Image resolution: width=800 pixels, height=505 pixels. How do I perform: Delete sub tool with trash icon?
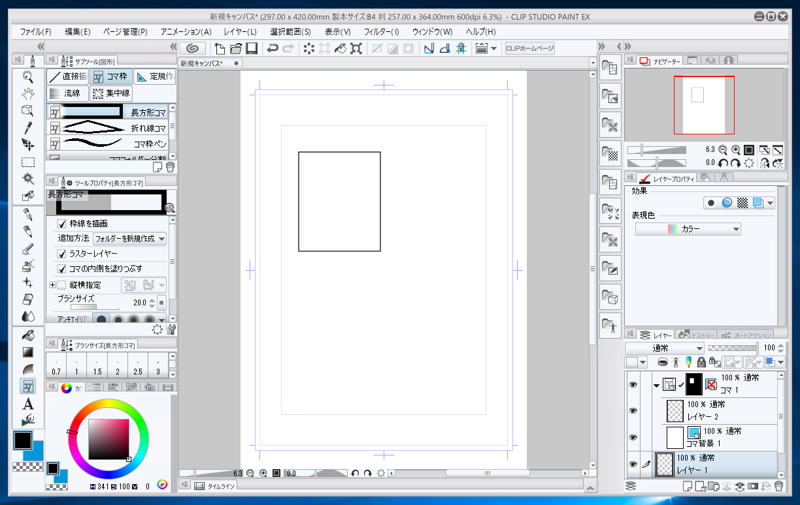point(170,167)
